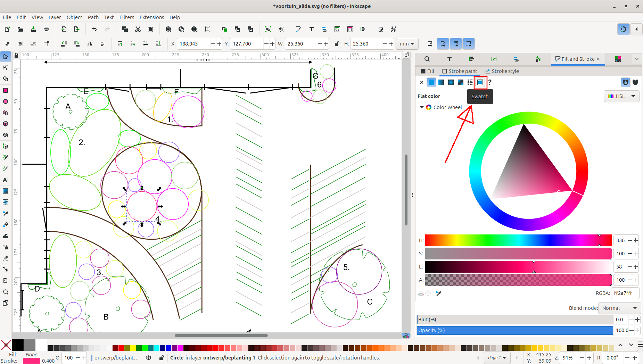This screenshot has height=364, width=643.
Task: Click the Undo icon
Action: pyautogui.click(x=94, y=29)
